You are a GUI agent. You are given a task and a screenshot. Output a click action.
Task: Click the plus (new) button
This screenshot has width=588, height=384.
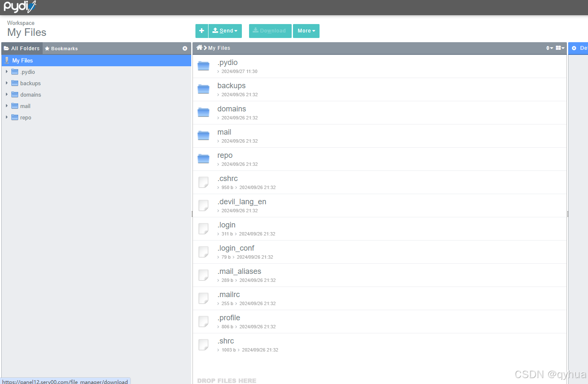pyautogui.click(x=202, y=31)
